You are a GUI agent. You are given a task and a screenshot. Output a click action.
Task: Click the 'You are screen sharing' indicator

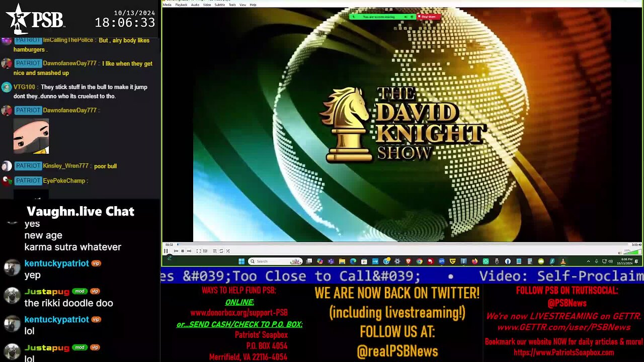(x=379, y=17)
